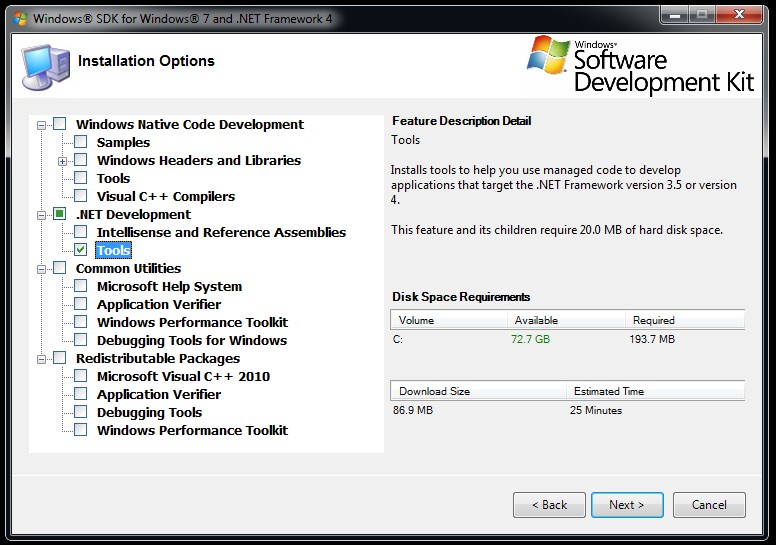Select the Redistributable Packages label
776x545 pixels.
(158, 358)
